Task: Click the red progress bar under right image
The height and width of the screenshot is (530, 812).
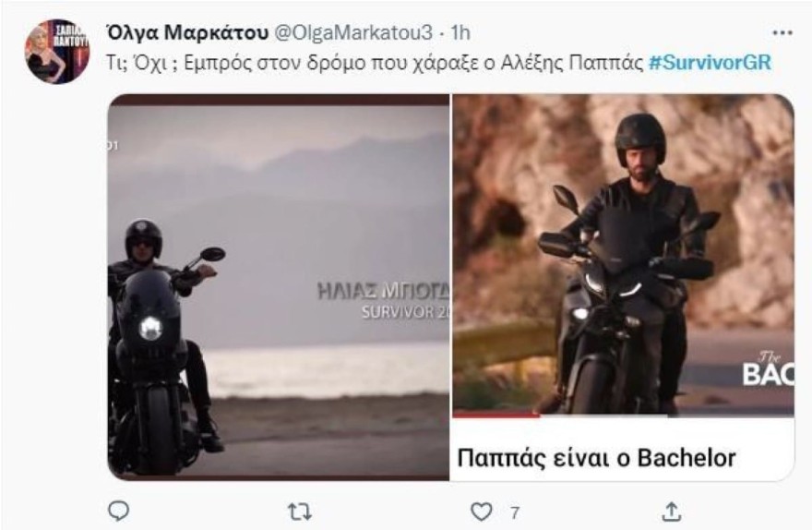Action: 496,416
